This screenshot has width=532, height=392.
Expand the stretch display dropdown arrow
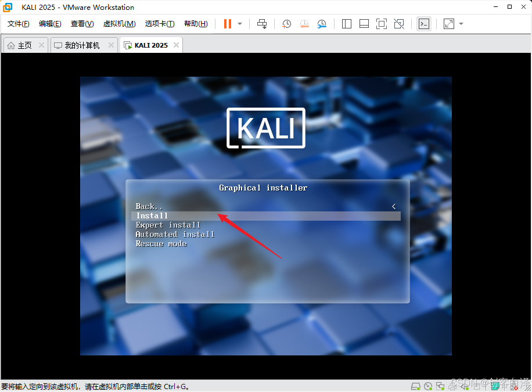coord(461,24)
